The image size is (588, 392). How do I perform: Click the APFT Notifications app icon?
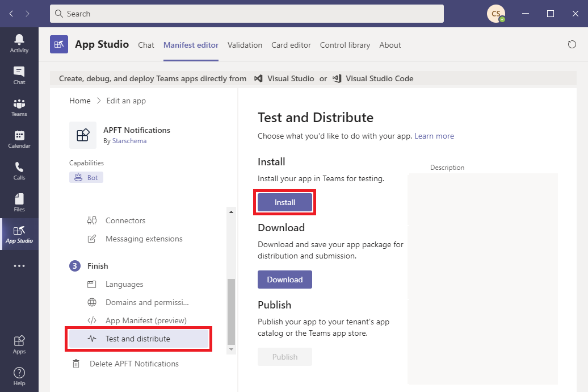tap(83, 135)
